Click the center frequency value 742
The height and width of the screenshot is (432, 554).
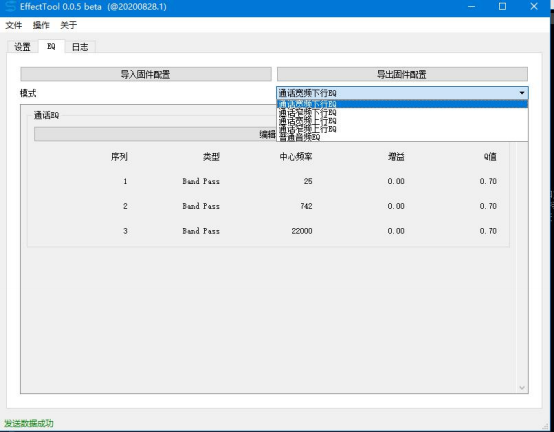(306, 206)
